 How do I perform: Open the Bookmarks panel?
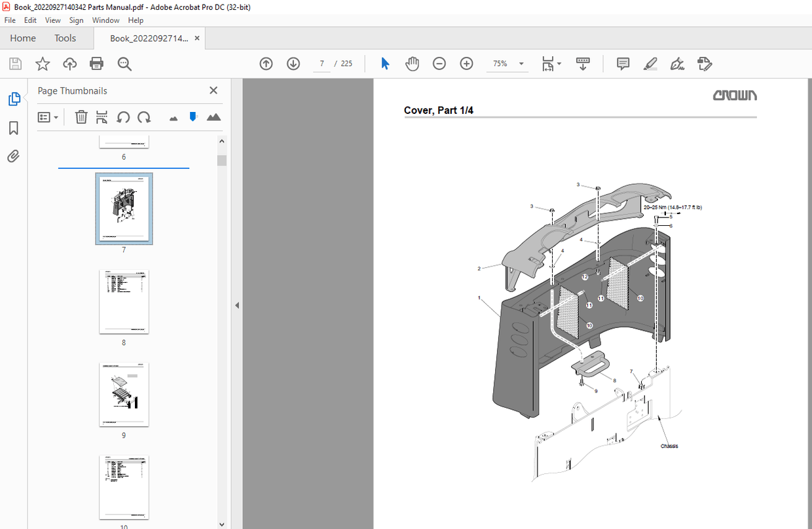pyautogui.click(x=13, y=128)
